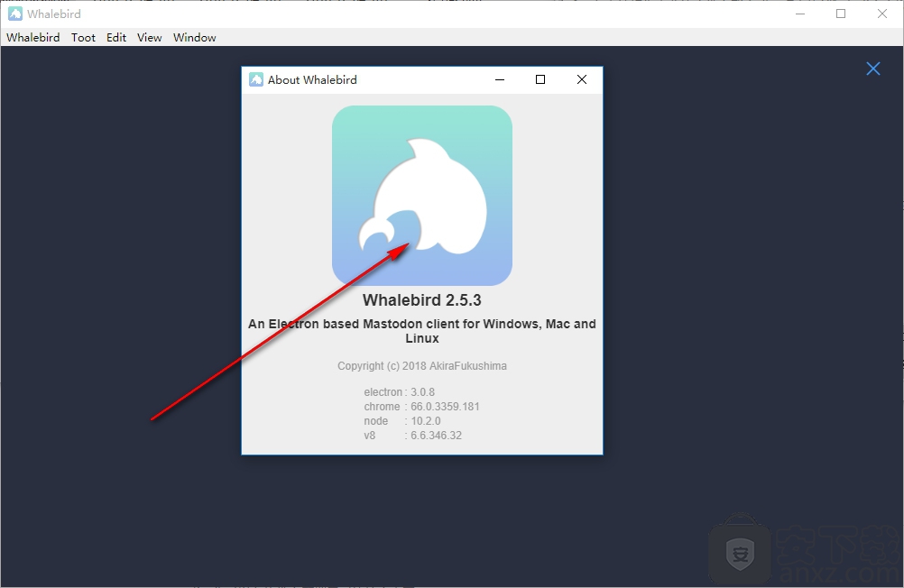The image size is (904, 588).
Task: Click the large Whalebird logo image
Action: coord(422,196)
